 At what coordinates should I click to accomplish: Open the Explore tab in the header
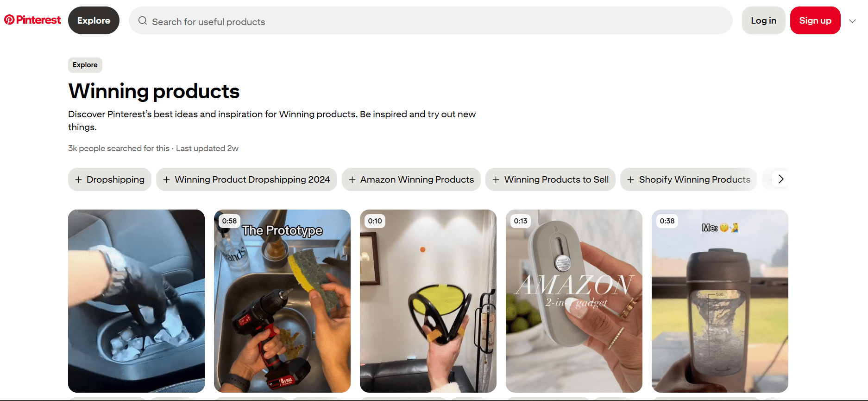tap(94, 20)
